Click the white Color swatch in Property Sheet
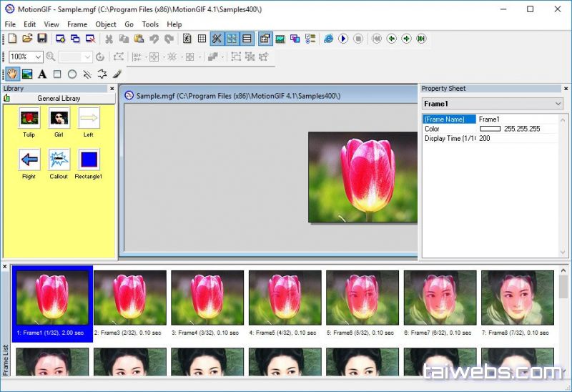The width and height of the screenshot is (572, 392). [490, 129]
